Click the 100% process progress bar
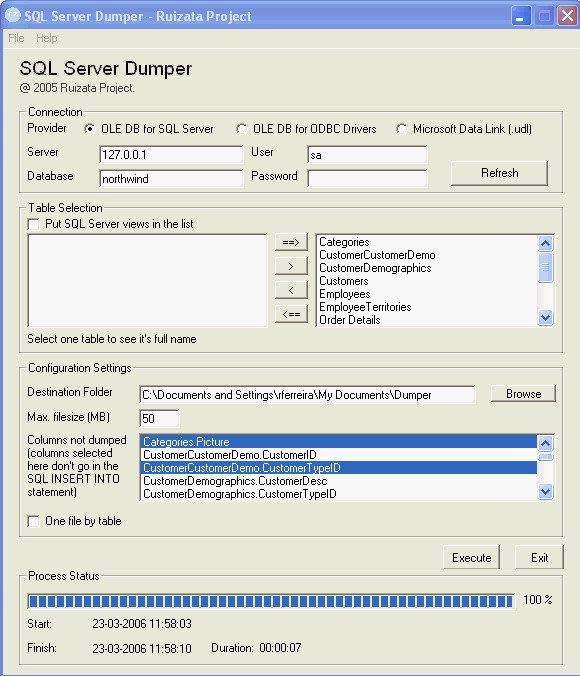The width and height of the screenshot is (580, 676). (271, 601)
